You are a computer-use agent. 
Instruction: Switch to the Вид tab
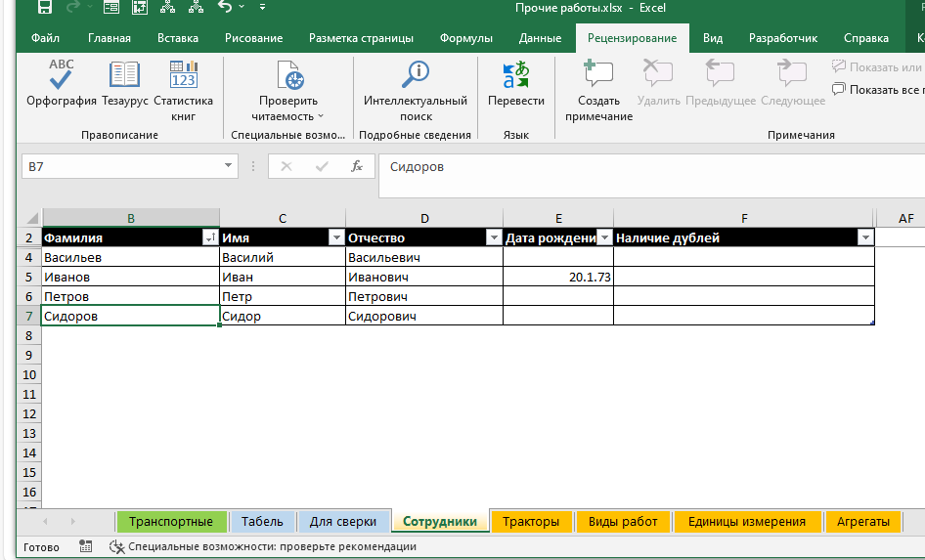[x=713, y=38]
